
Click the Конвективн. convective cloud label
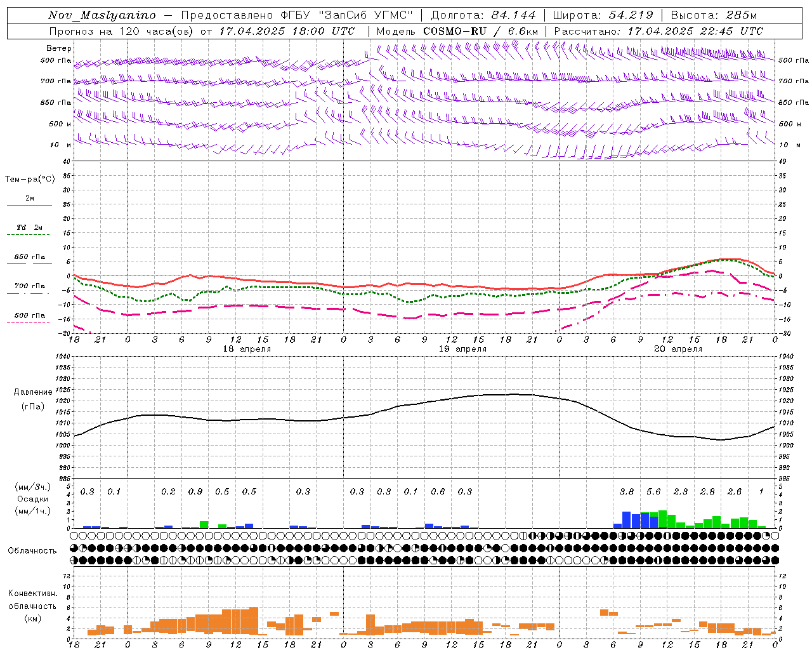coord(32,594)
